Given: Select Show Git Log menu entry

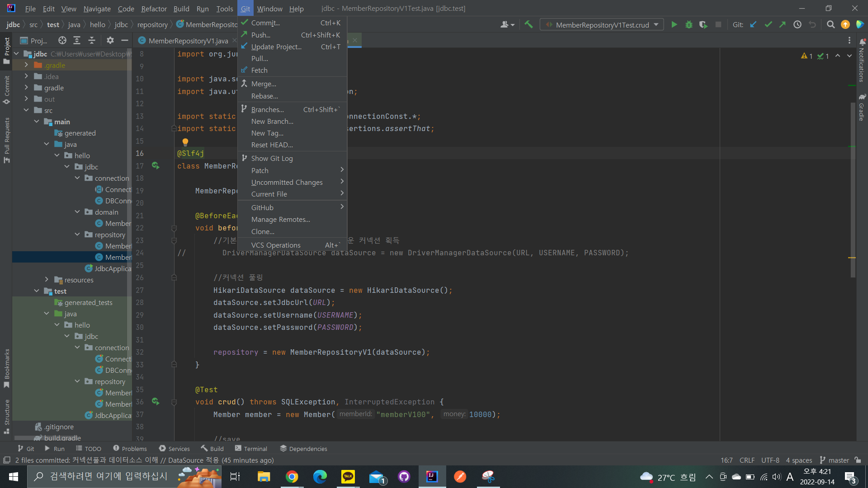Looking at the screenshot, I should click(x=272, y=159).
